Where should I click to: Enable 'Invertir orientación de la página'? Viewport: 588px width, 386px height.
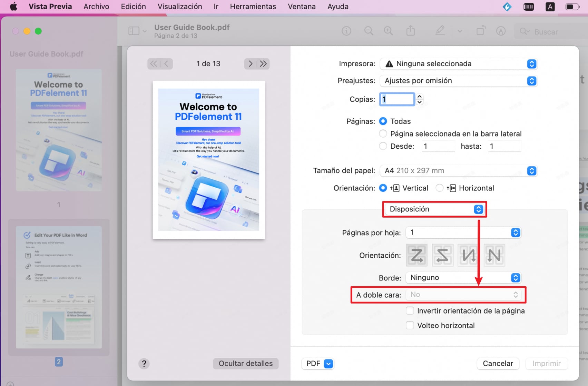(x=410, y=311)
